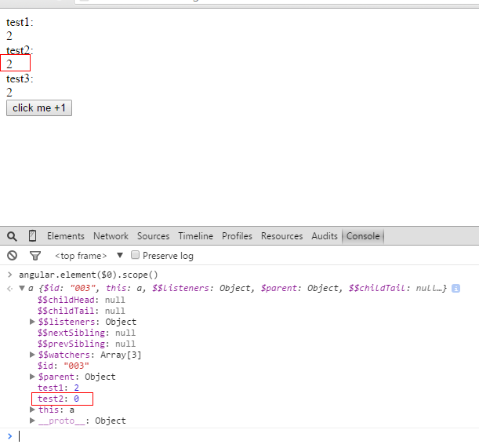Expand the __proto__ Object property
Screen dimensions: 479x448
click(32, 421)
